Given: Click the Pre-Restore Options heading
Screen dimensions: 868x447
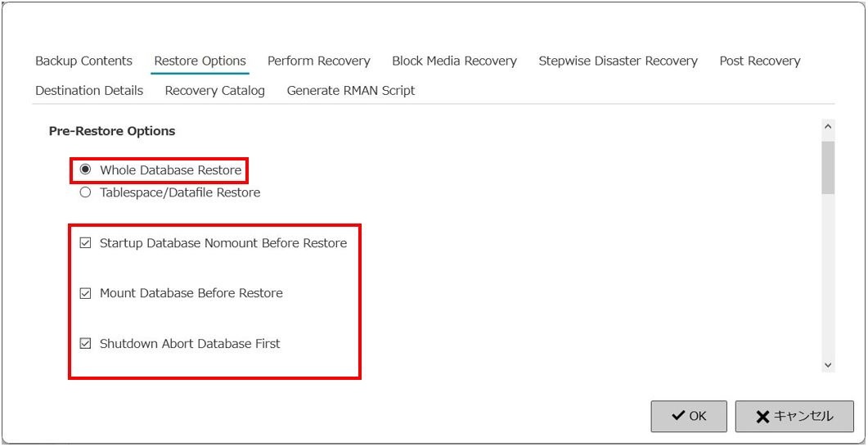Looking at the screenshot, I should tap(112, 131).
